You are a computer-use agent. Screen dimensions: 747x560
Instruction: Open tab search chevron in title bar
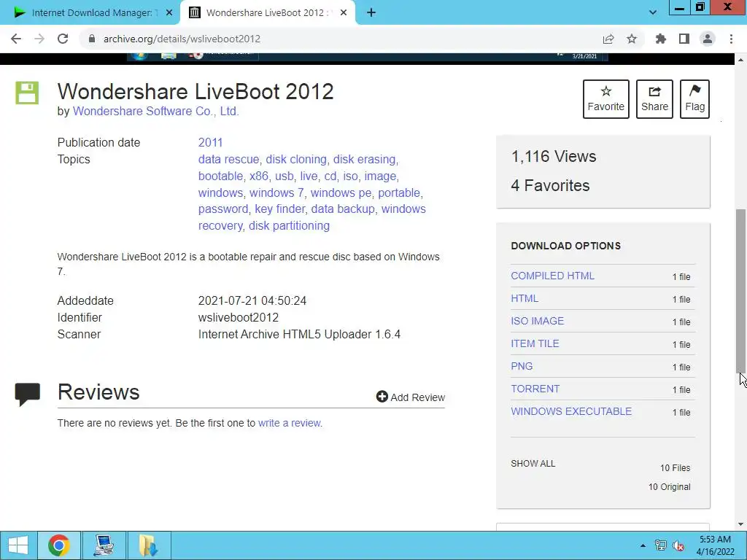click(x=653, y=13)
